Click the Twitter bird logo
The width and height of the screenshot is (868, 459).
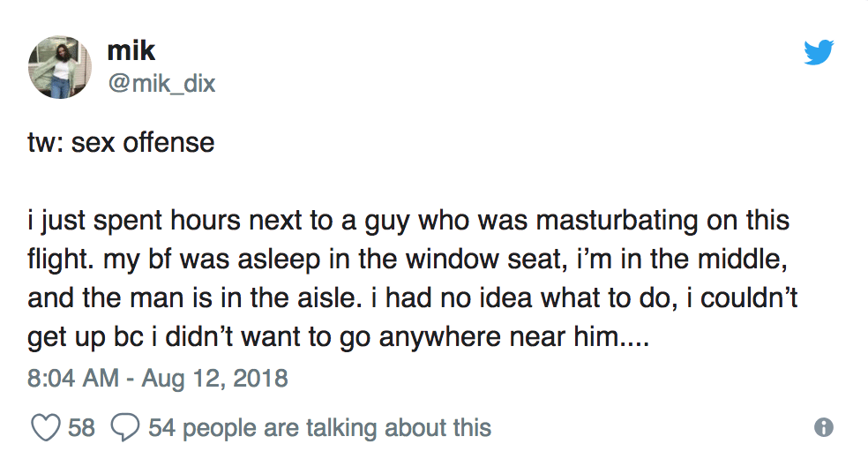click(819, 52)
